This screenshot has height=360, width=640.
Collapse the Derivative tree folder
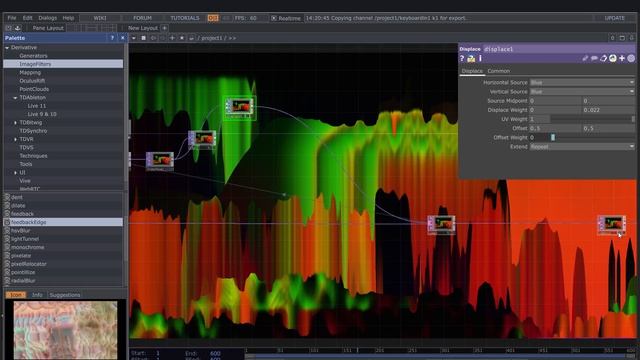coord(7,48)
